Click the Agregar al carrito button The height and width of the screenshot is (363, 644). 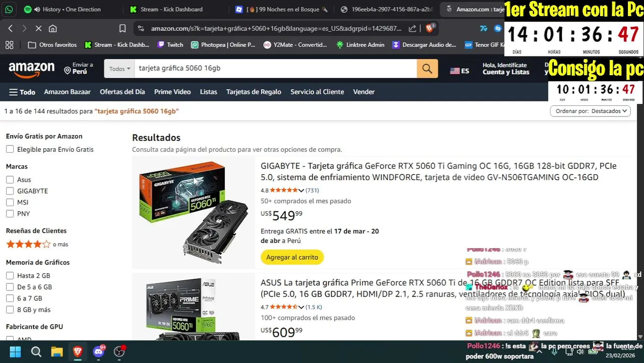(292, 257)
